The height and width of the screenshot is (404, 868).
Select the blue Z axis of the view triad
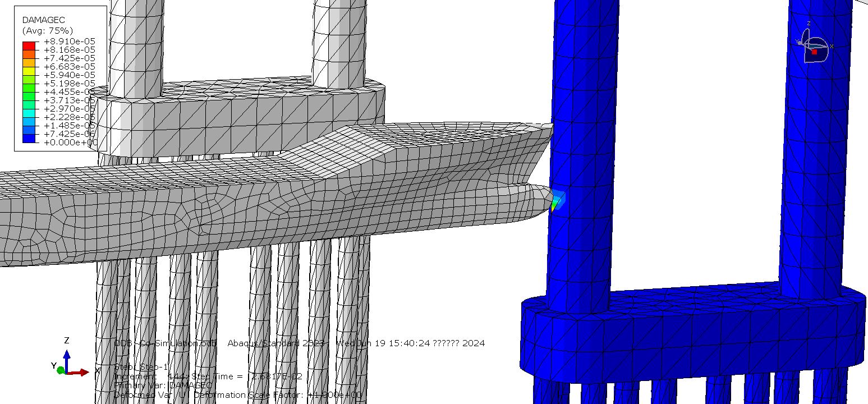click(x=67, y=361)
